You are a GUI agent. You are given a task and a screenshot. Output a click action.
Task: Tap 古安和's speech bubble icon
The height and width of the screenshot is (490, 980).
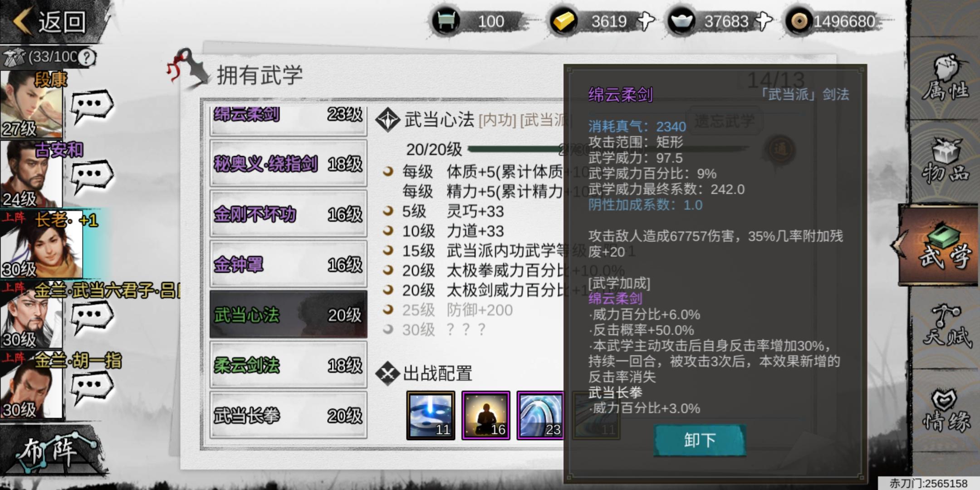click(92, 177)
